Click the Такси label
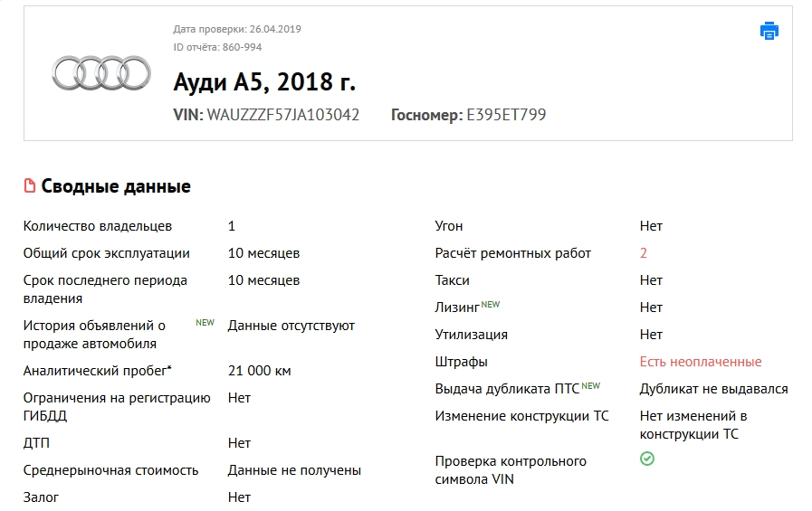The image size is (812, 511). click(x=452, y=280)
